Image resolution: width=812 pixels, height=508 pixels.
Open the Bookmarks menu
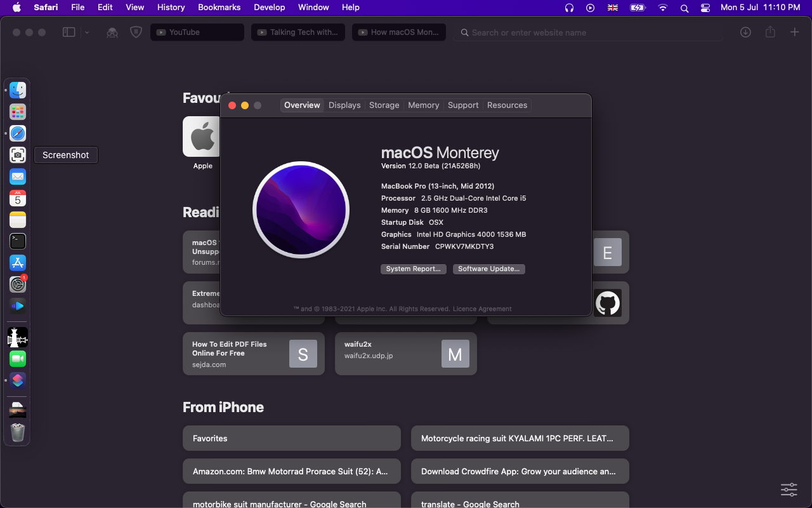[x=219, y=8]
